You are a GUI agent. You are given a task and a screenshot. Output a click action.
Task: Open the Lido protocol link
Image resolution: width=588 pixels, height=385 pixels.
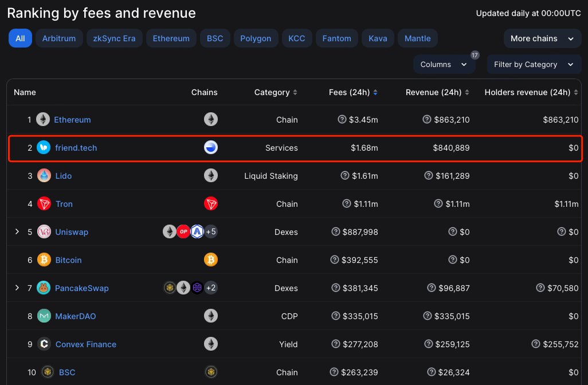click(x=64, y=176)
